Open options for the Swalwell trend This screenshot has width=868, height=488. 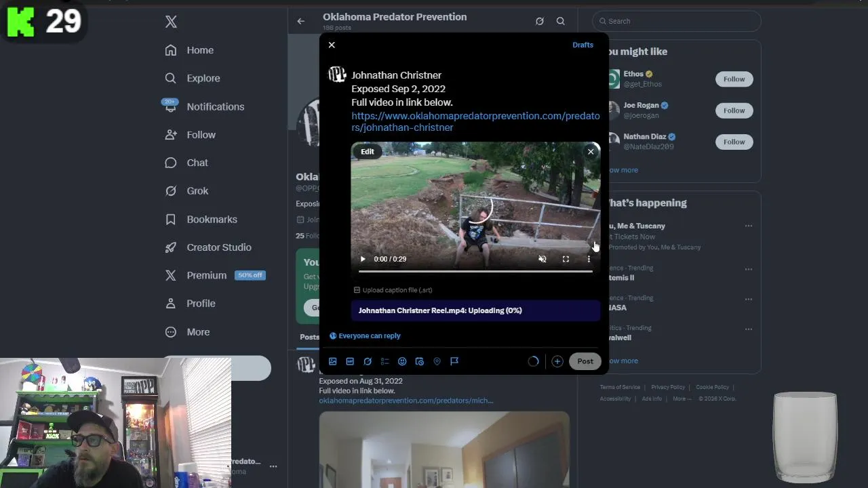tap(749, 329)
